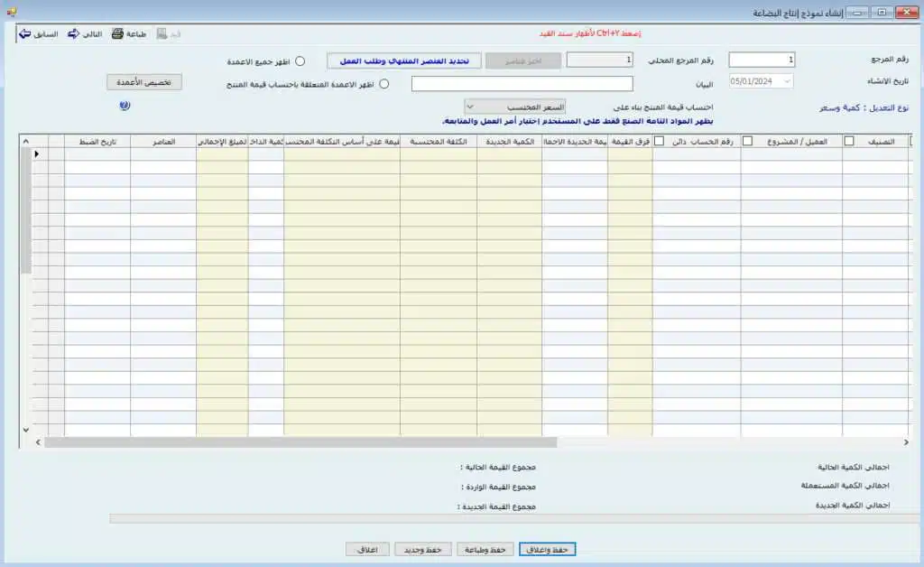This screenshot has width=924, height=567.
Task: Tick the checkbox in التصنيف column header
Action: pos(849,141)
